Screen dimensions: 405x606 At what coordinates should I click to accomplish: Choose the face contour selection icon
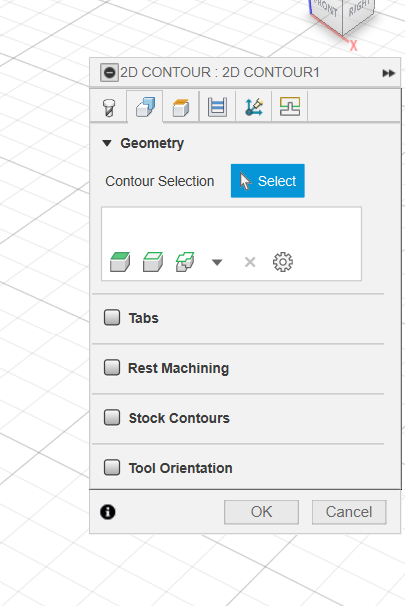[x=153, y=262]
